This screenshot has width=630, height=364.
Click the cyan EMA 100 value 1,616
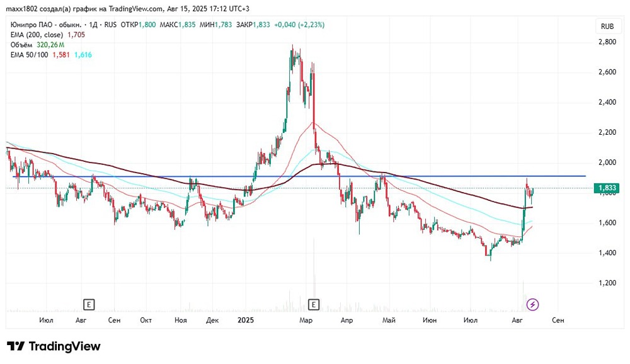[83, 55]
